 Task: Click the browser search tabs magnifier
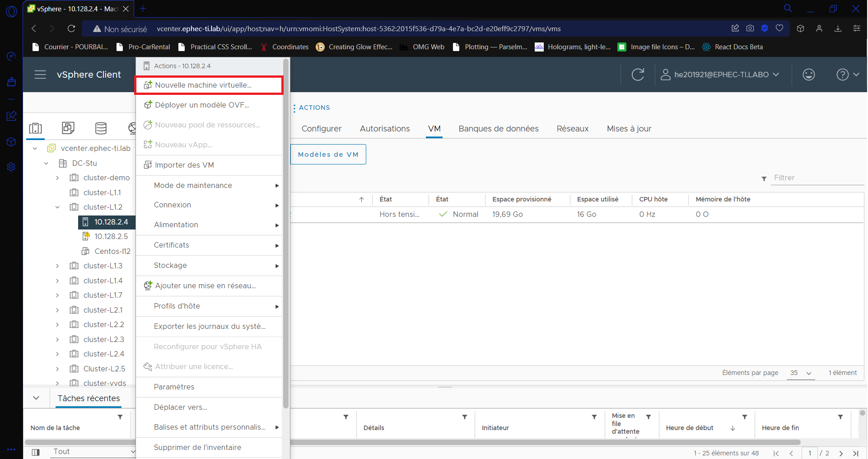coord(788,8)
